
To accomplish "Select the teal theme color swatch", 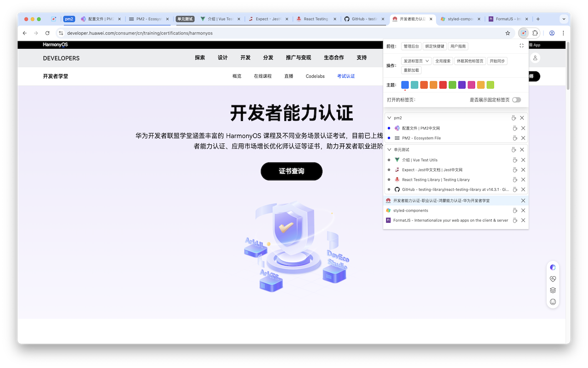I will click(414, 85).
